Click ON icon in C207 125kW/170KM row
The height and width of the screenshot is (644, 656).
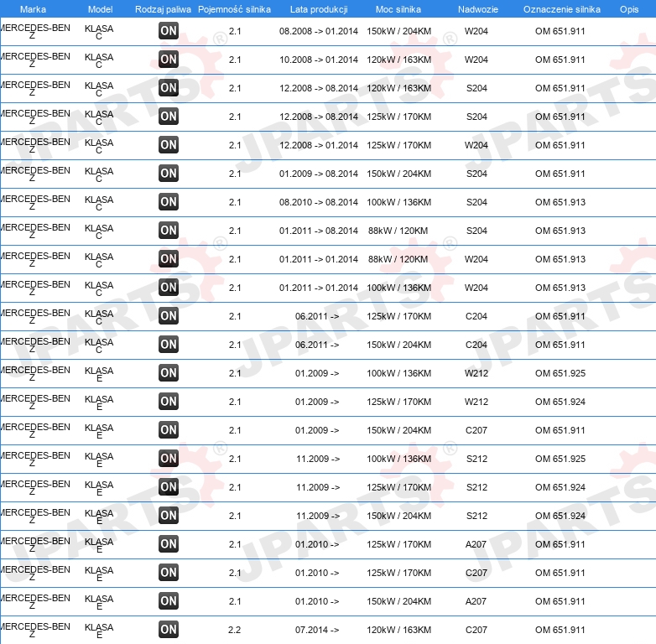(169, 572)
